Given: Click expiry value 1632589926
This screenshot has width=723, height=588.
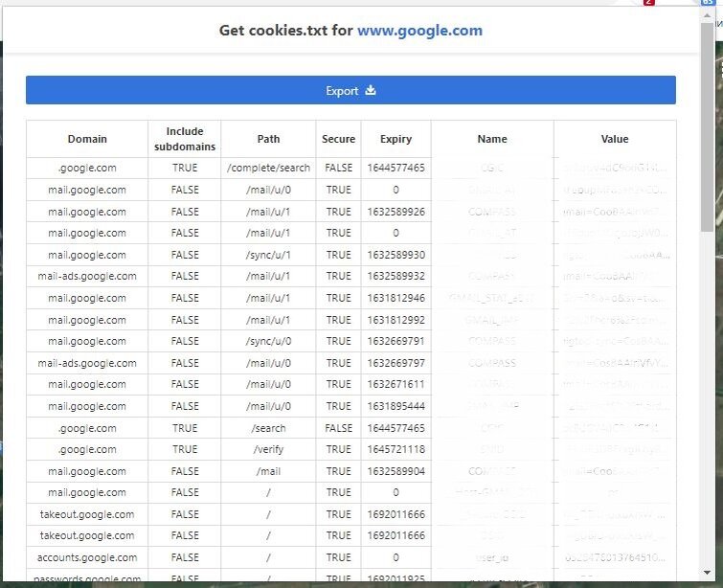Looking at the screenshot, I should [x=395, y=212].
